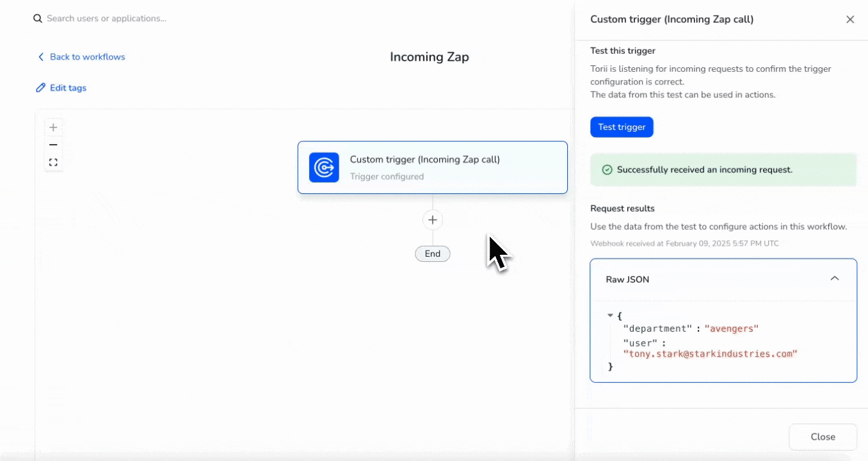Click the Trigger configured status text

387,177
